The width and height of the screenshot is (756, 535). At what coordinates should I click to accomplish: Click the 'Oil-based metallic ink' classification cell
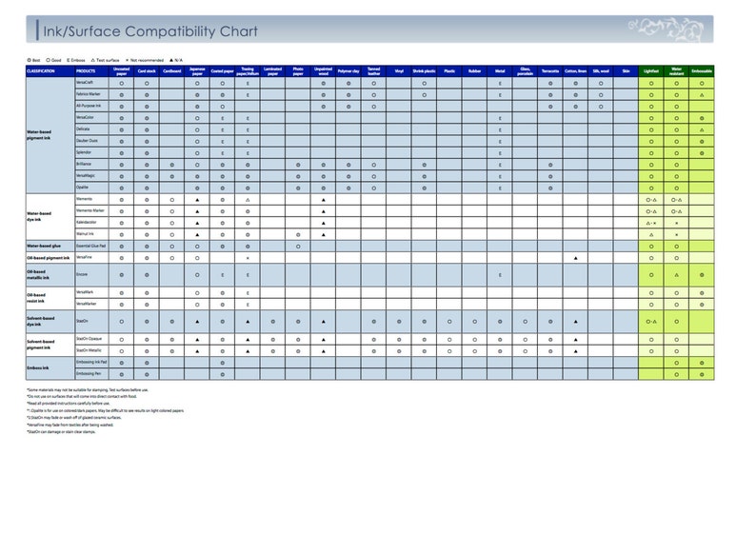pyautogui.click(x=50, y=275)
